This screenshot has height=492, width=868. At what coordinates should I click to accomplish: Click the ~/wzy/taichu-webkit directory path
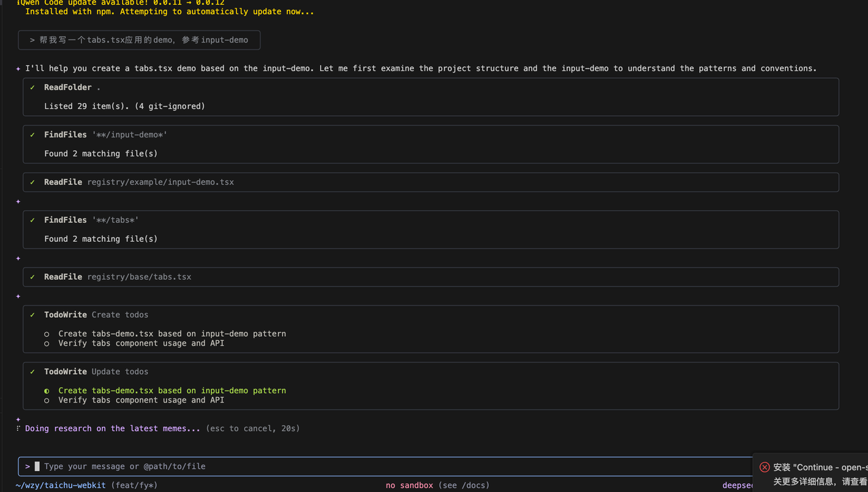pyautogui.click(x=60, y=485)
